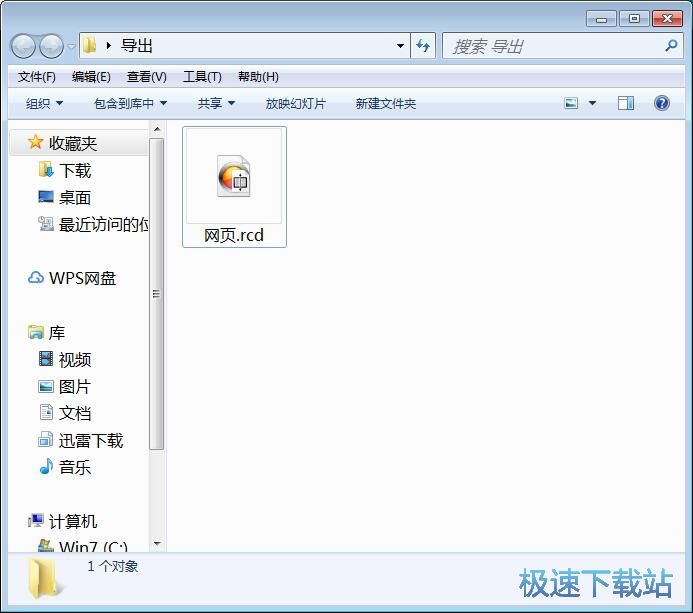Toggle the preview pane

(626, 103)
